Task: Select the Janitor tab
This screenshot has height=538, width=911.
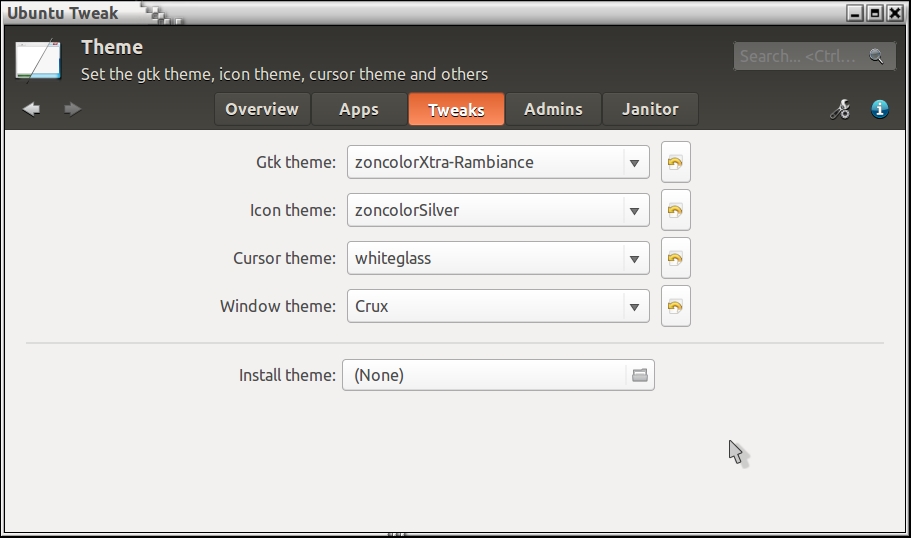Action: tap(650, 110)
